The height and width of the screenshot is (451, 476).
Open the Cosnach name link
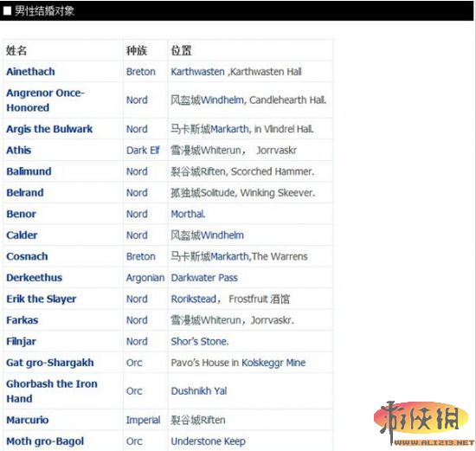27,256
